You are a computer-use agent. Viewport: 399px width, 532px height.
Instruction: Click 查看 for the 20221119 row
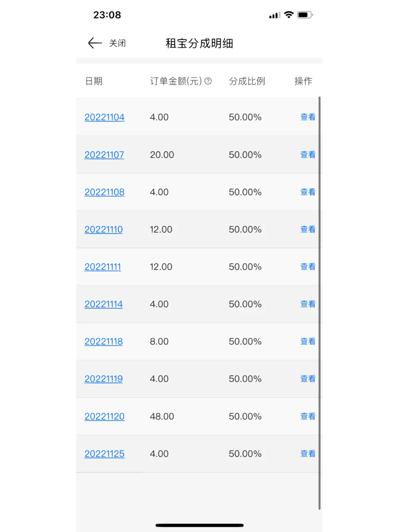(x=308, y=378)
